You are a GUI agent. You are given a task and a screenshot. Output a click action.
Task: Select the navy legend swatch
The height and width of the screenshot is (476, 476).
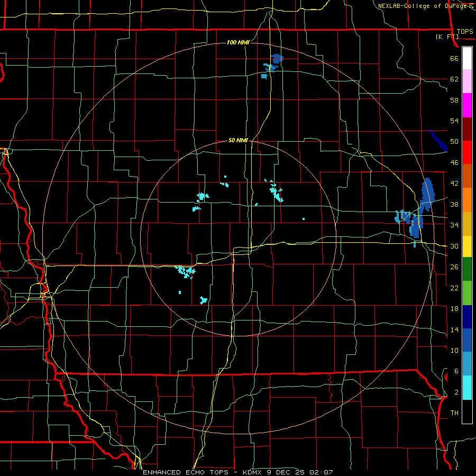[467, 317]
